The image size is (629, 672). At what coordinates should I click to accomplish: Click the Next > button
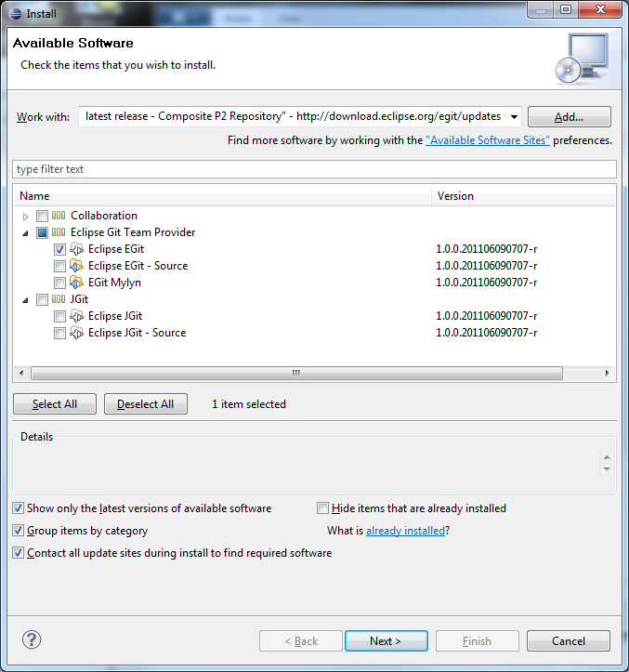tap(387, 641)
